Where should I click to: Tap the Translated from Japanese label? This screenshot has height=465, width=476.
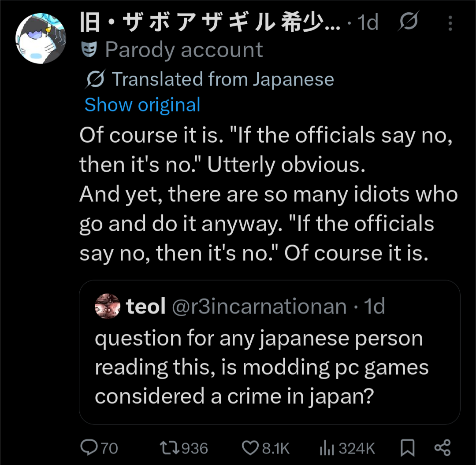[x=223, y=79]
